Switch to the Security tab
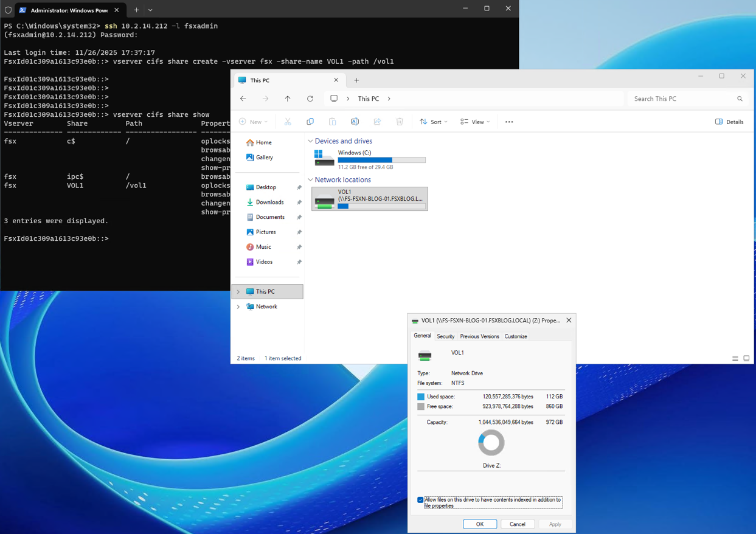This screenshot has height=534, width=756. [x=445, y=336]
